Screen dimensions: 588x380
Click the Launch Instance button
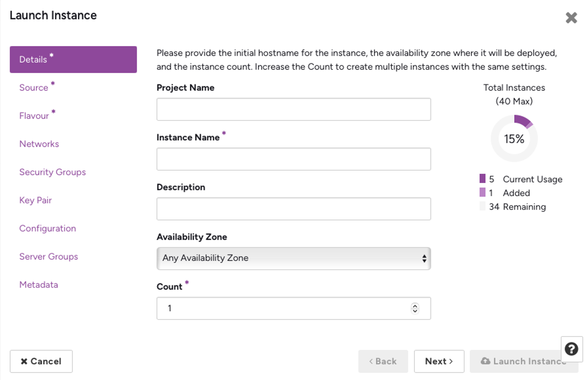tap(524, 361)
